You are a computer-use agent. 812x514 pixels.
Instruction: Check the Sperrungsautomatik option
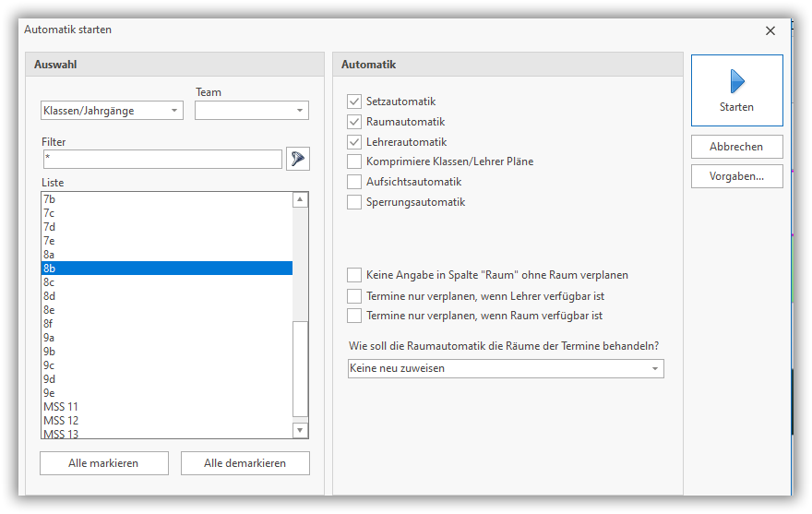click(354, 202)
